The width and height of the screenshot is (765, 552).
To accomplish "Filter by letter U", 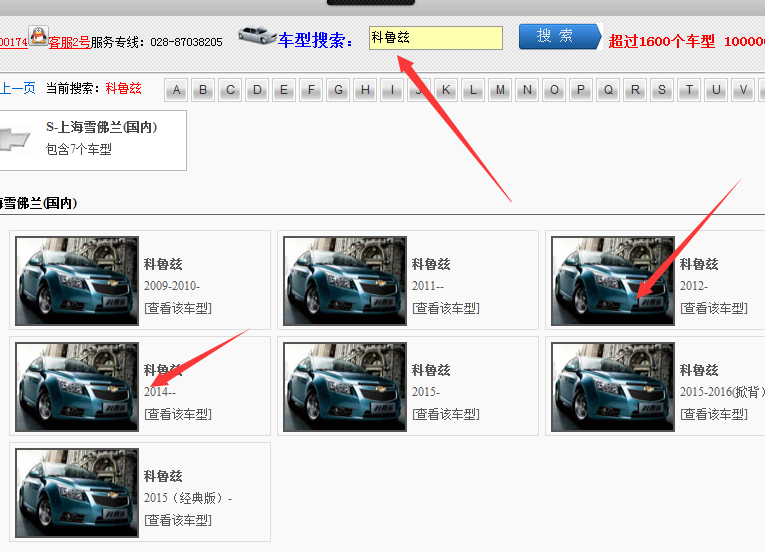I will pyautogui.click(x=716, y=90).
